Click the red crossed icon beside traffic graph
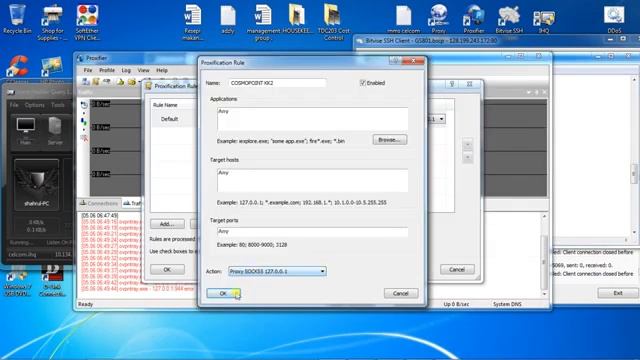Viewport: 640px width, 360px height. tap(84, 138)
